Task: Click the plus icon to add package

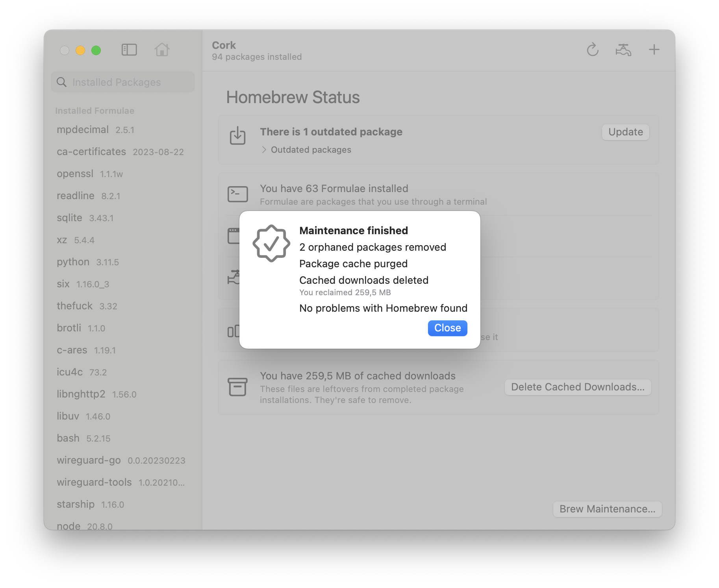Action: point(654,50)
